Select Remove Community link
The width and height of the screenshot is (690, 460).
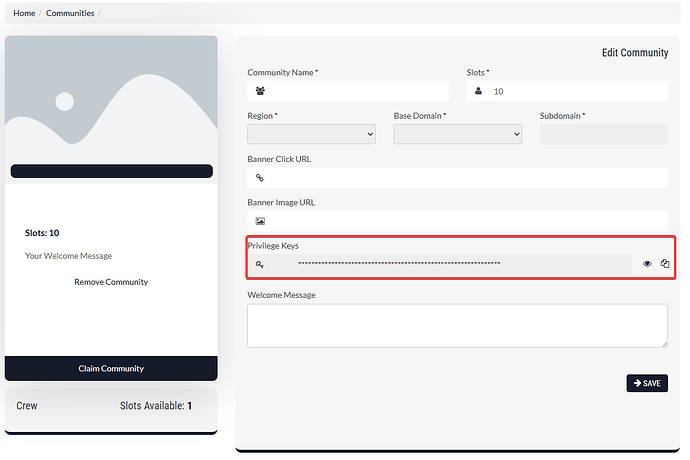pyautogui.click(x=111, y=282)
